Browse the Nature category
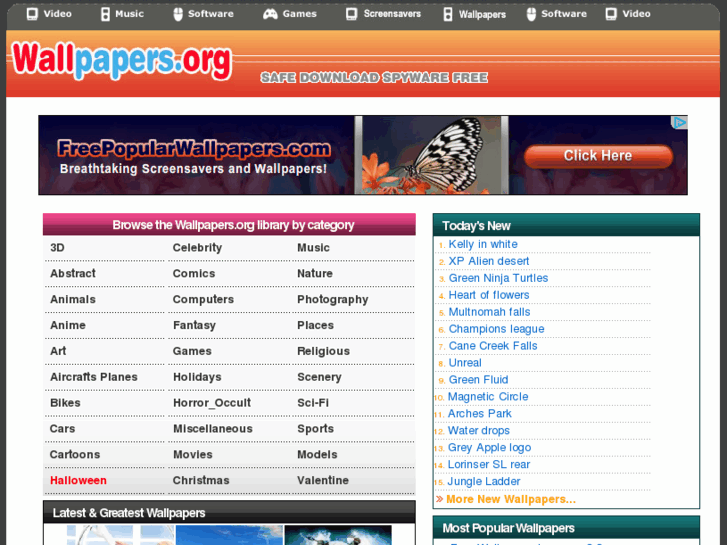727x545 pixels. point(315,274)
